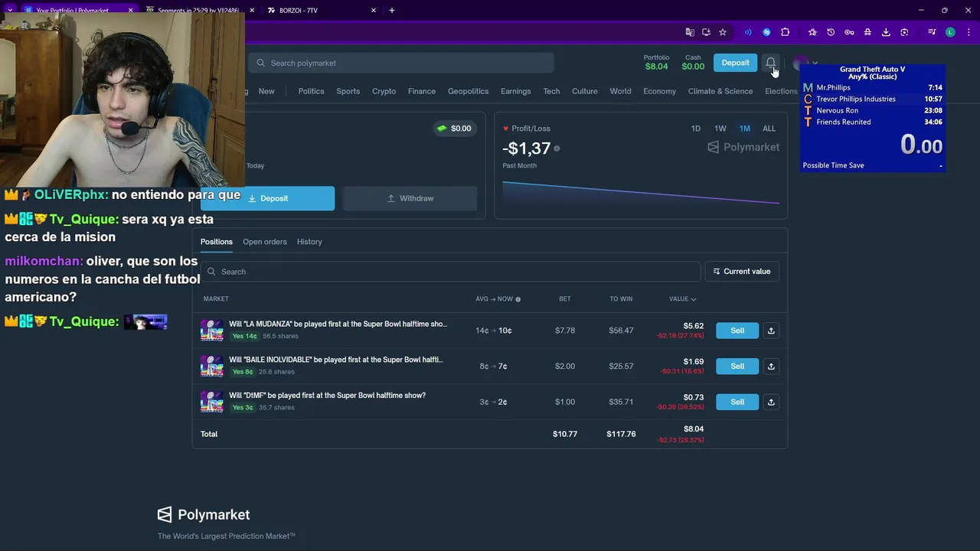Viewport: 980px width, 551px height.
Task: Open the Crypto category
Action: 384,91
